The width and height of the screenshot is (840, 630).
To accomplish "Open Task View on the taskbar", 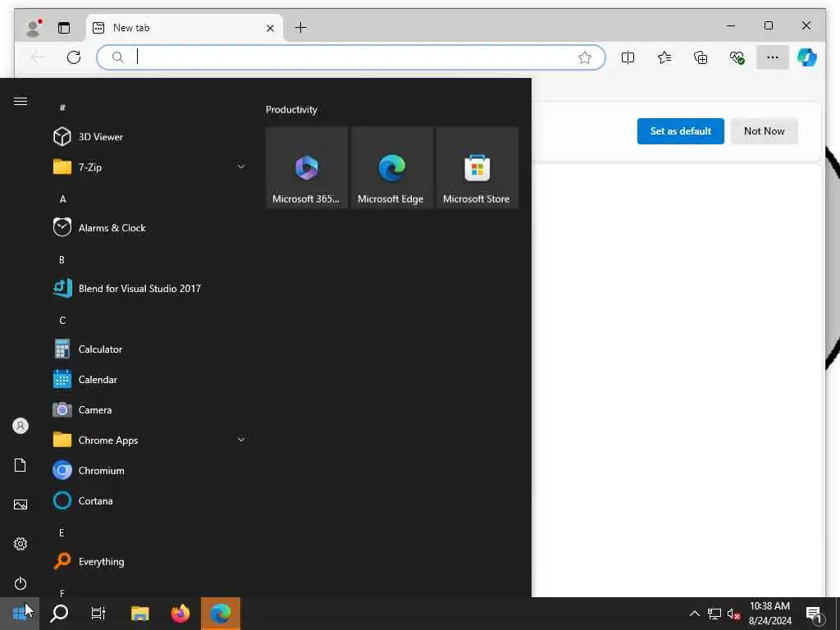I will point(98,614).
